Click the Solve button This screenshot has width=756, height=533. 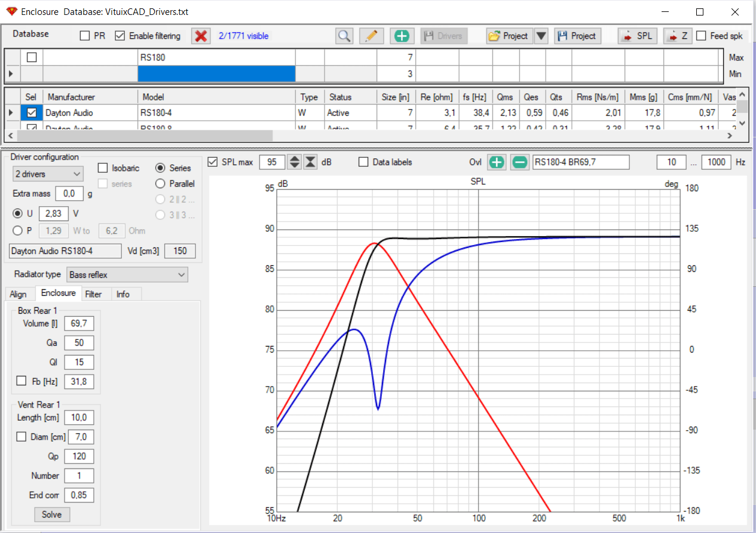pos(52,514)
